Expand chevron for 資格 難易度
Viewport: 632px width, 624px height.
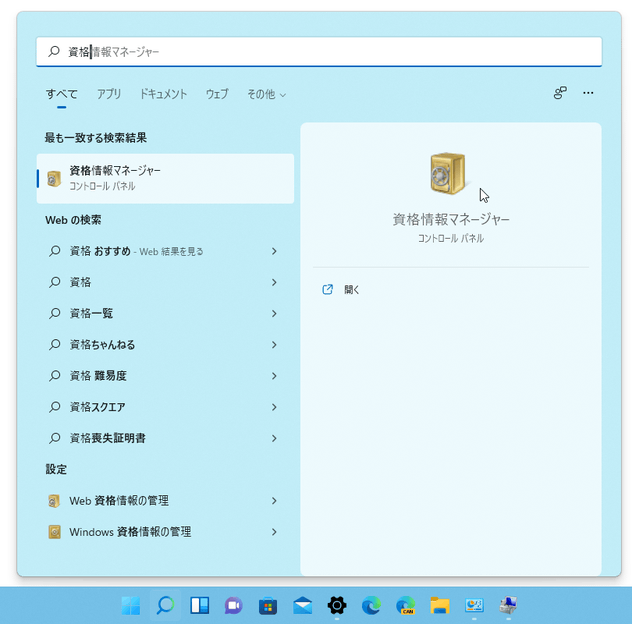tap(274, 376)
